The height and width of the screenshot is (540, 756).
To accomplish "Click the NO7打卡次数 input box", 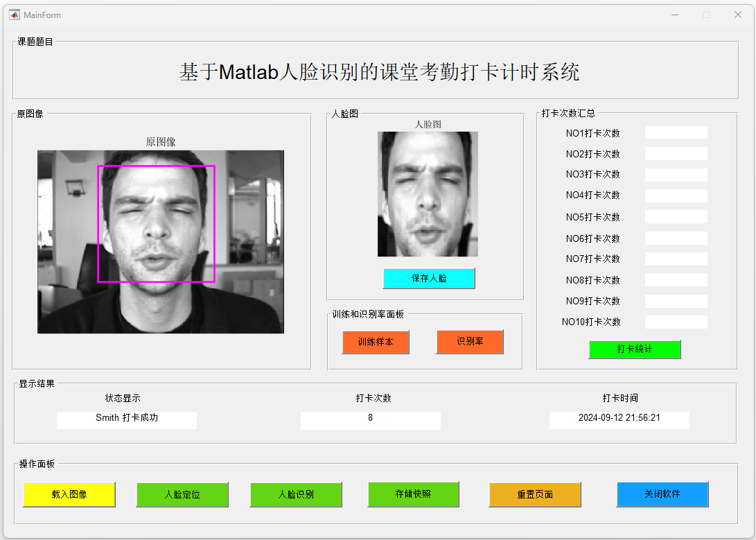I will [676, 259].
